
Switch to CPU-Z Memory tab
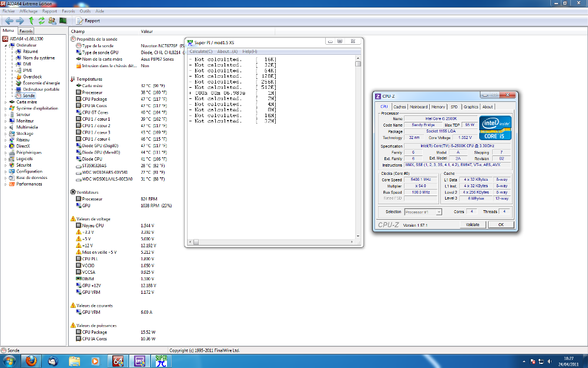[438, 107]
